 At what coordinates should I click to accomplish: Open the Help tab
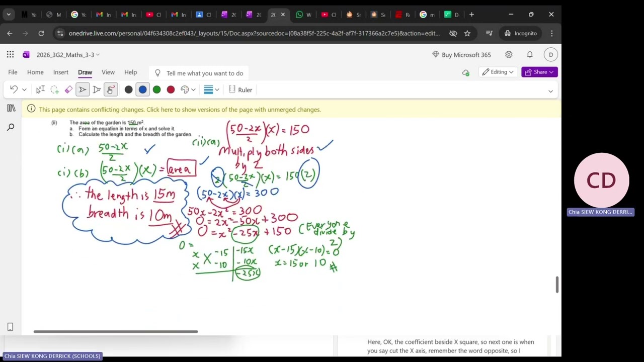(131, 72)
